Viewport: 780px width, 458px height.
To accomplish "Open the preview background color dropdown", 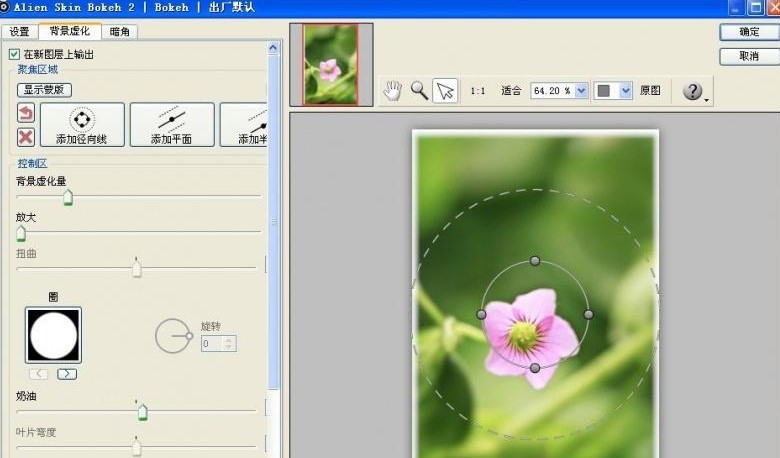I will click(626, 91).
